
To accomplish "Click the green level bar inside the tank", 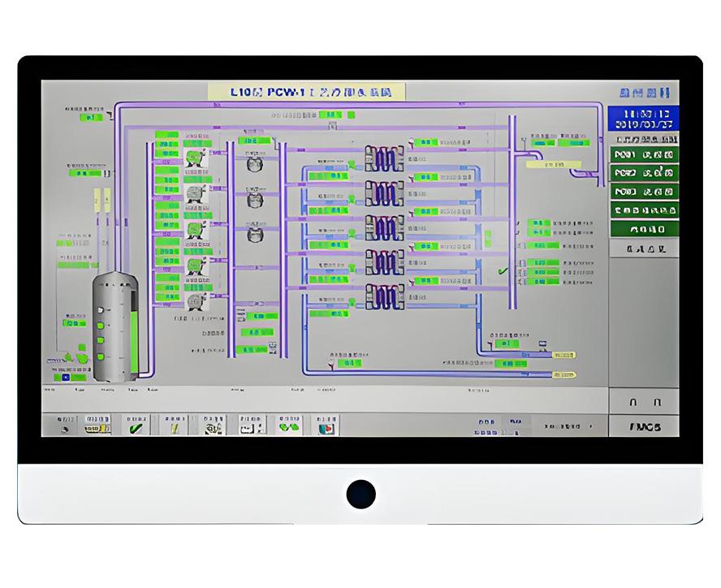I will (x=134, y=341).
